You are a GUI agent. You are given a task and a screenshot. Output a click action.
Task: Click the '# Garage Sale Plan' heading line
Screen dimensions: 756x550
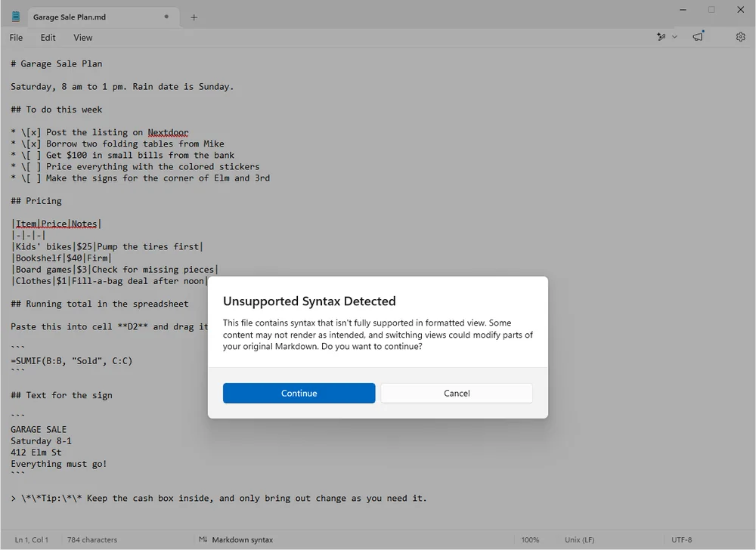click(57, 63)
